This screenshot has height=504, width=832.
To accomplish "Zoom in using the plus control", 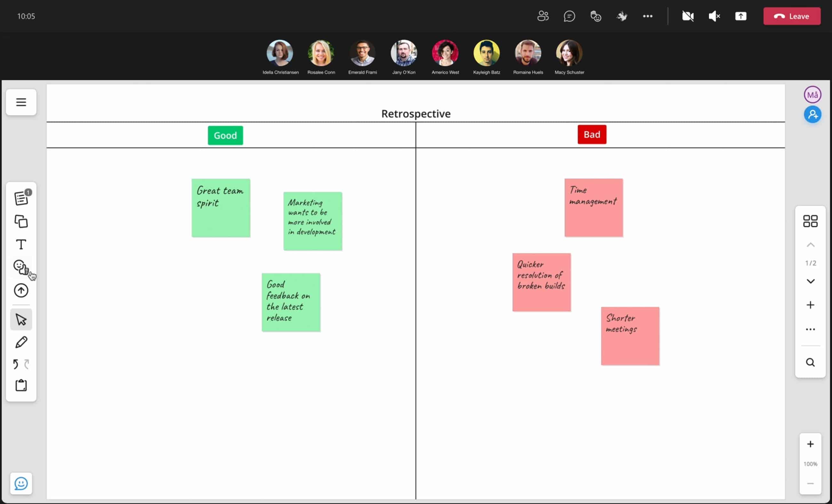I will pyautogui.click(x=810, y=444).
